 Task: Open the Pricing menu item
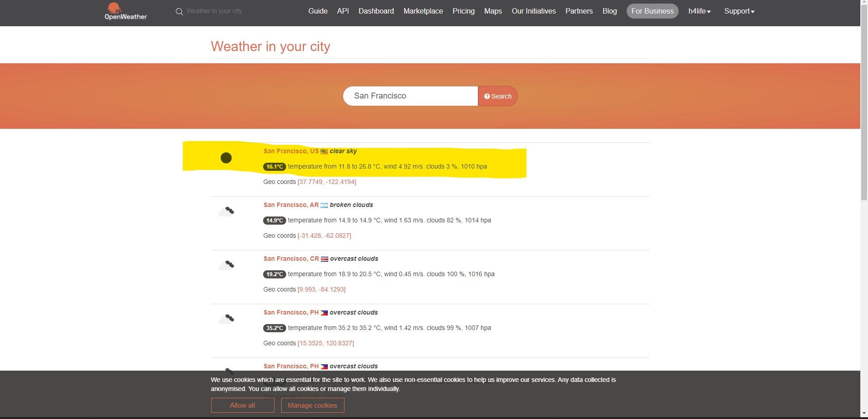[x=463, y=11]
